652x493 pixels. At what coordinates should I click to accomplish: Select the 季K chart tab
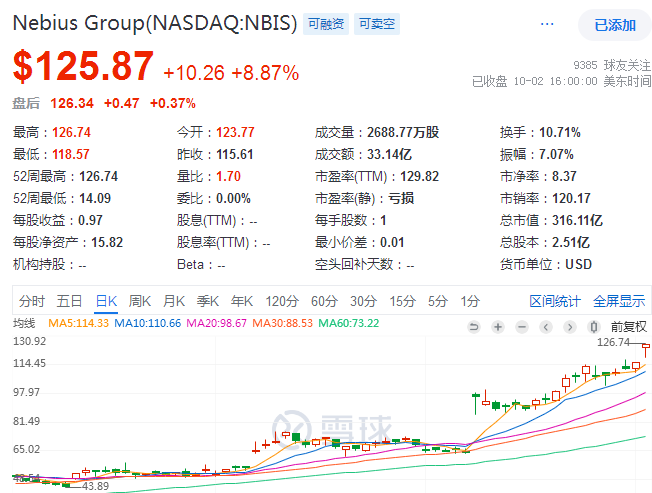click(208, 301)
